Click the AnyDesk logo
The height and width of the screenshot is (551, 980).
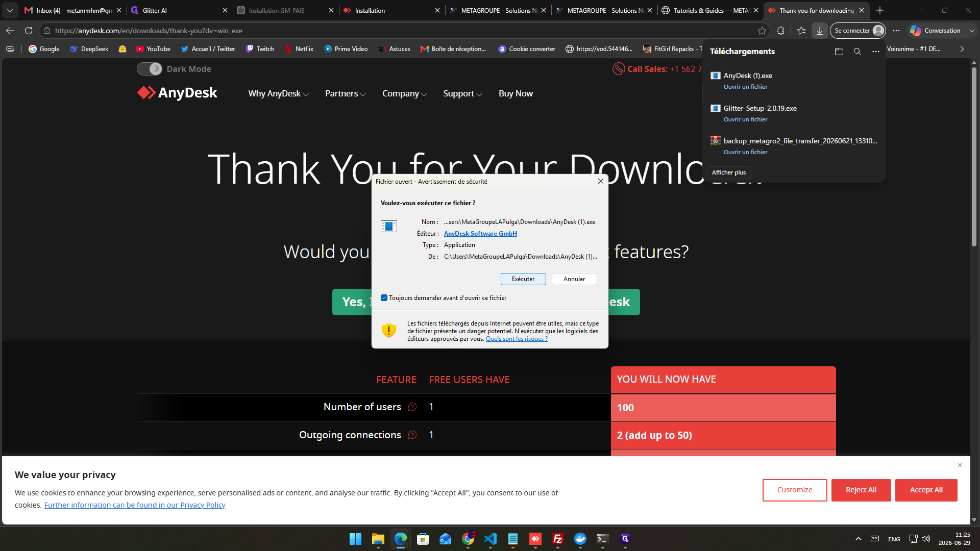(177, 93)
